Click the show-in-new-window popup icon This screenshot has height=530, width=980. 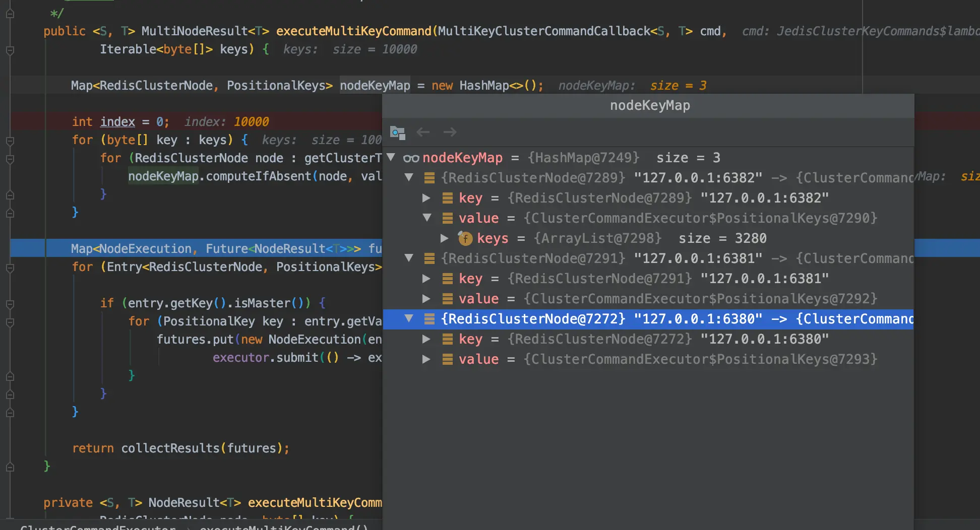tap(397, 132)
